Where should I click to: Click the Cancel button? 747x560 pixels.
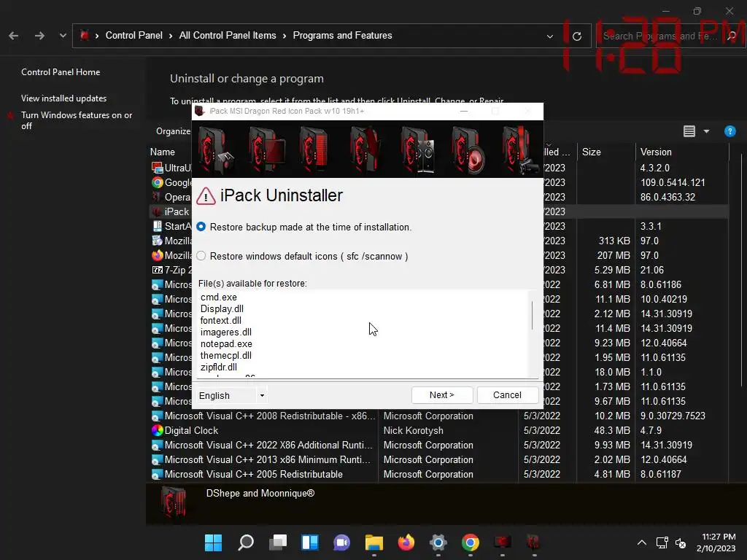(508, 395)
